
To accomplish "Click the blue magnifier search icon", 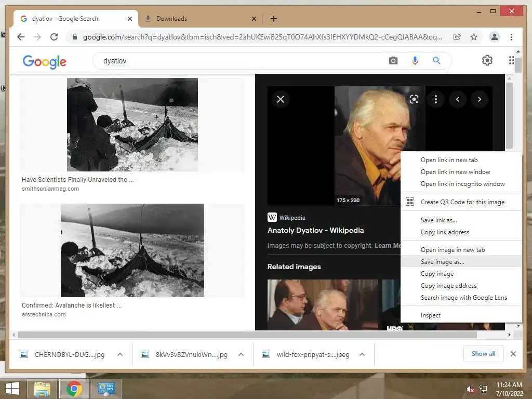I will click(x=436, y=61).
